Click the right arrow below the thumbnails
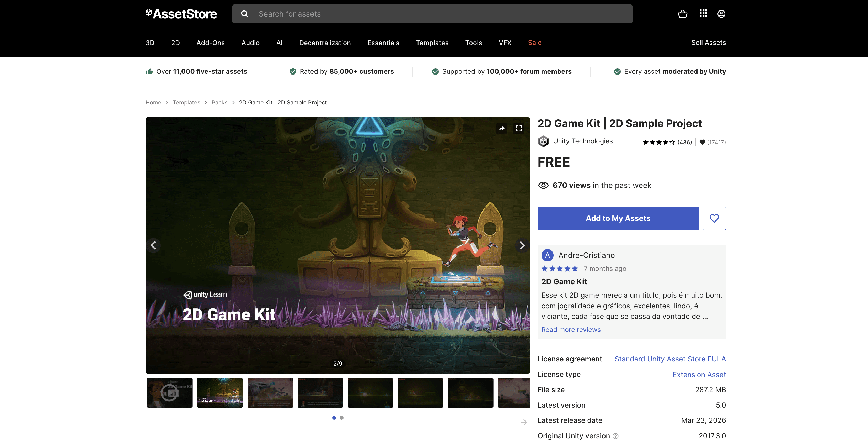The height and width of the screenshot is (442, 868). 524,422
